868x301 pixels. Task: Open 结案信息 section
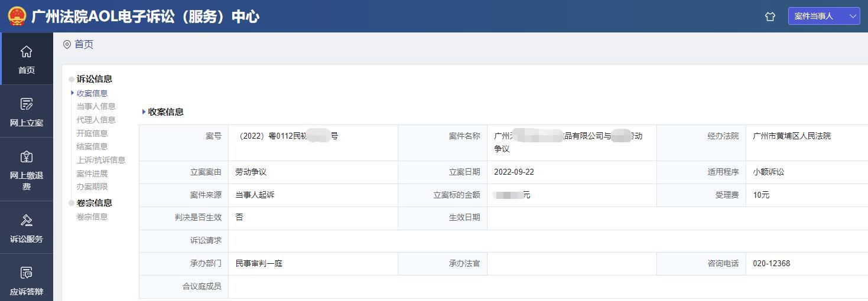point(92,146)
